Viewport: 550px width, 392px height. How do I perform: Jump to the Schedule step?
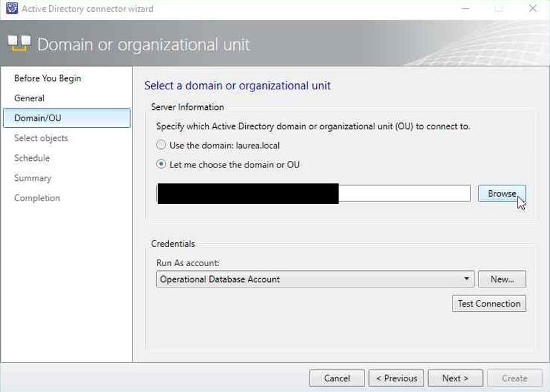pos(32,158)
